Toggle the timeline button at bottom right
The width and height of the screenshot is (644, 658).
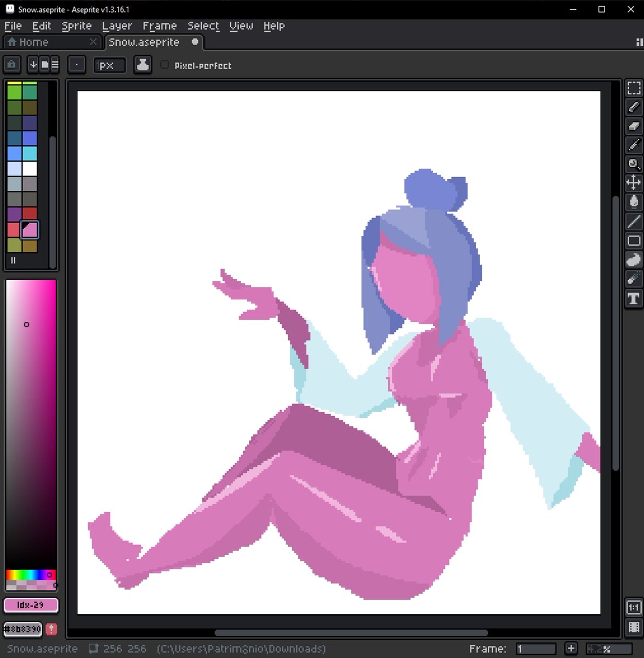[634, 627]
